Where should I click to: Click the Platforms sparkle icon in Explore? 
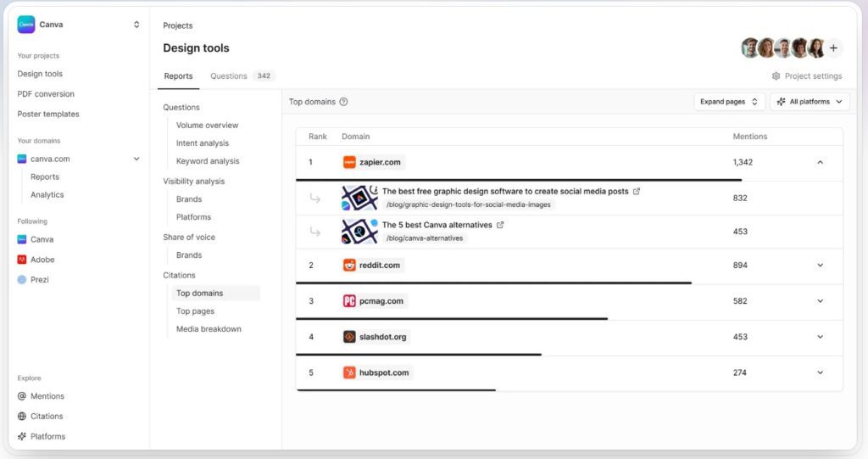click(x=21, y=436)
